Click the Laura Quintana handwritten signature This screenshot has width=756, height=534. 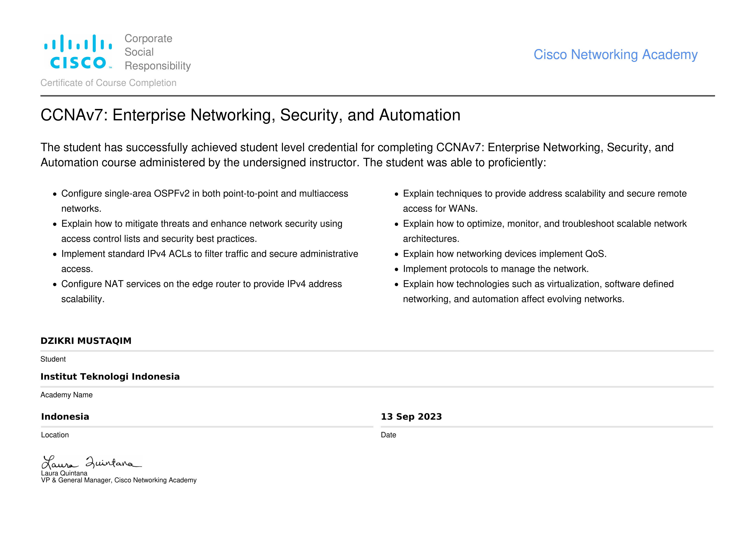[91, 462]
